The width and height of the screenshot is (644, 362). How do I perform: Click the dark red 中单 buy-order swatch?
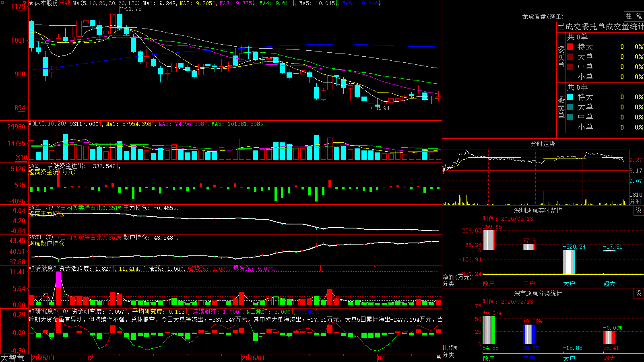point(570,67)
